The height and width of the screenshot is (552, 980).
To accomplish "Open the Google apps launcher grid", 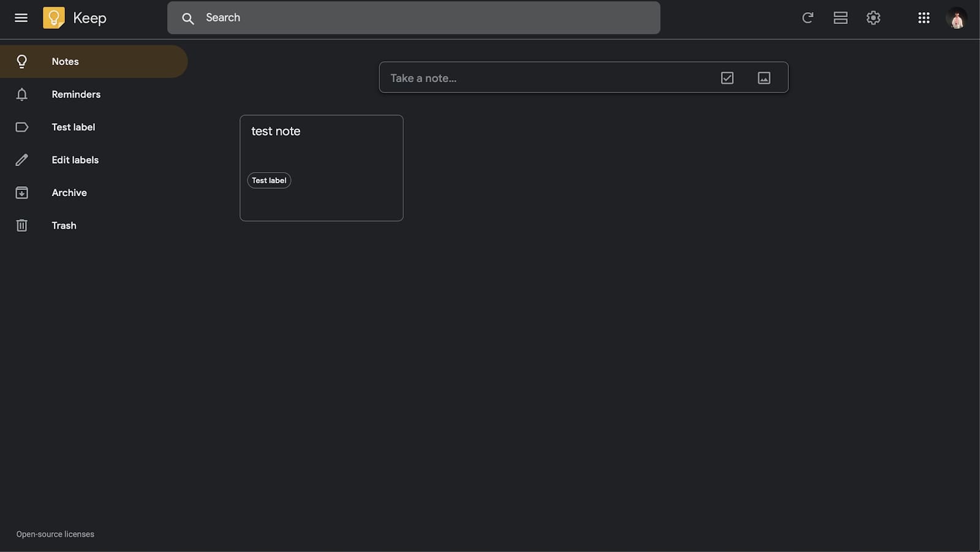I will 924,18.
